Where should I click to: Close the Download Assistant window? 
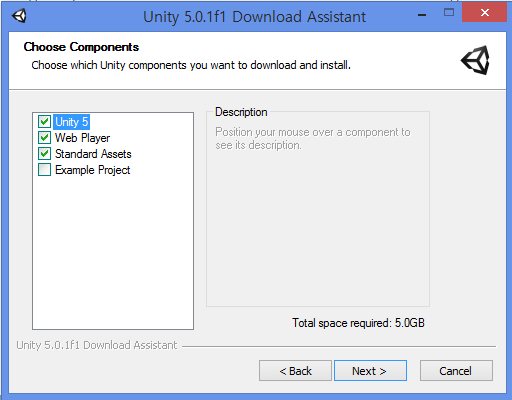coord(485,12)
